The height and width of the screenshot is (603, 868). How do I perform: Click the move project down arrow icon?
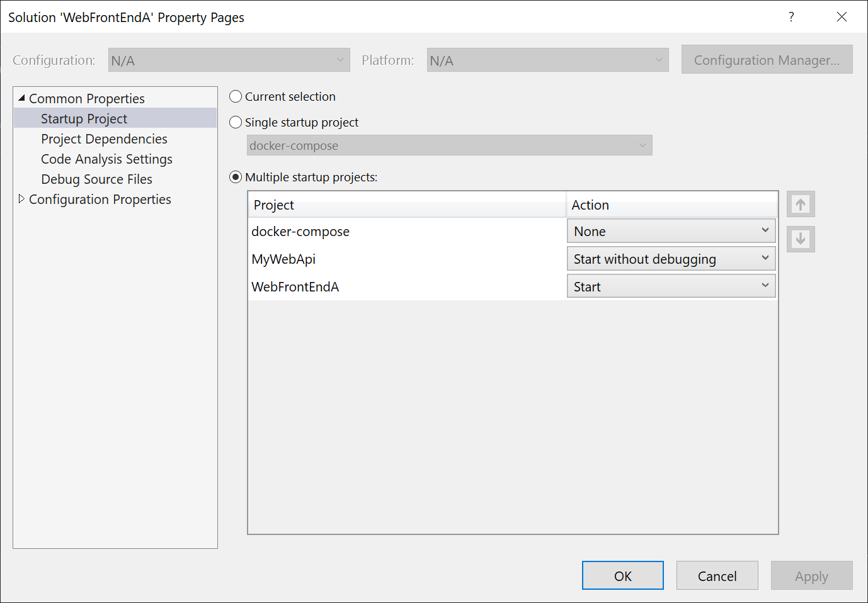coord(800,239)
